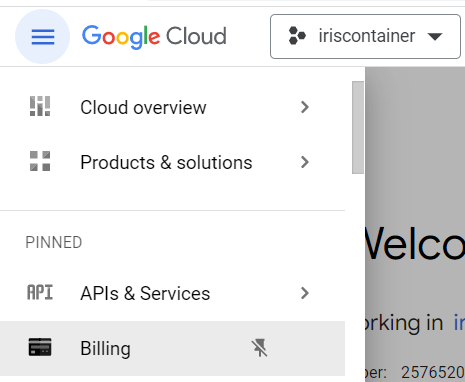The width and height of the screenshot is (465, 382).
Task: Go to APIs & Services menu entry
Action: point(172,293)
